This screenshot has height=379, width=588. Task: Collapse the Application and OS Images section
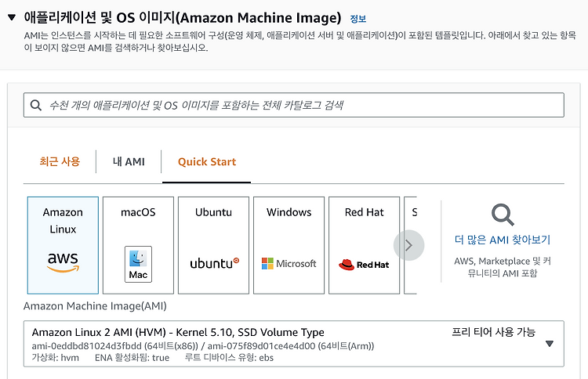pos(12,17)
